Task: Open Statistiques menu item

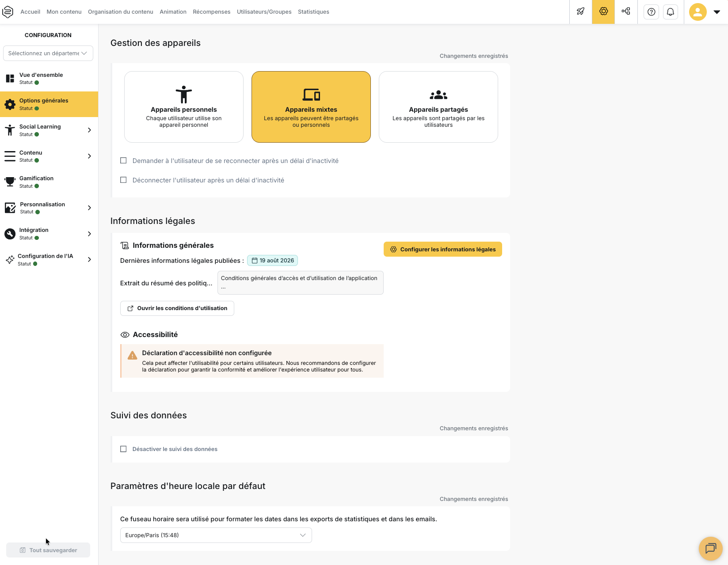Action: [313, 12]
